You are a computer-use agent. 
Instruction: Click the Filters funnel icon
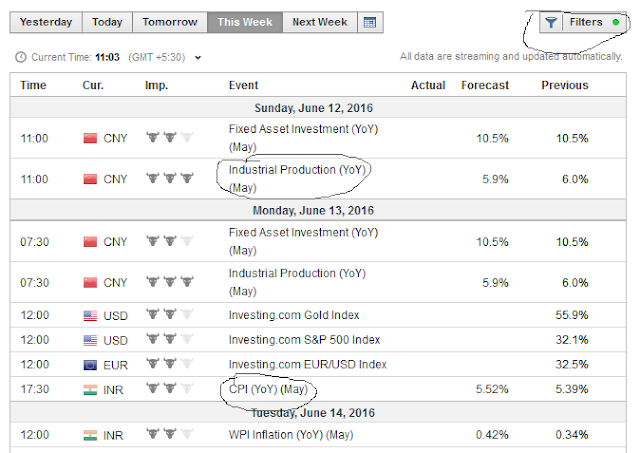(x=549, y=22)
